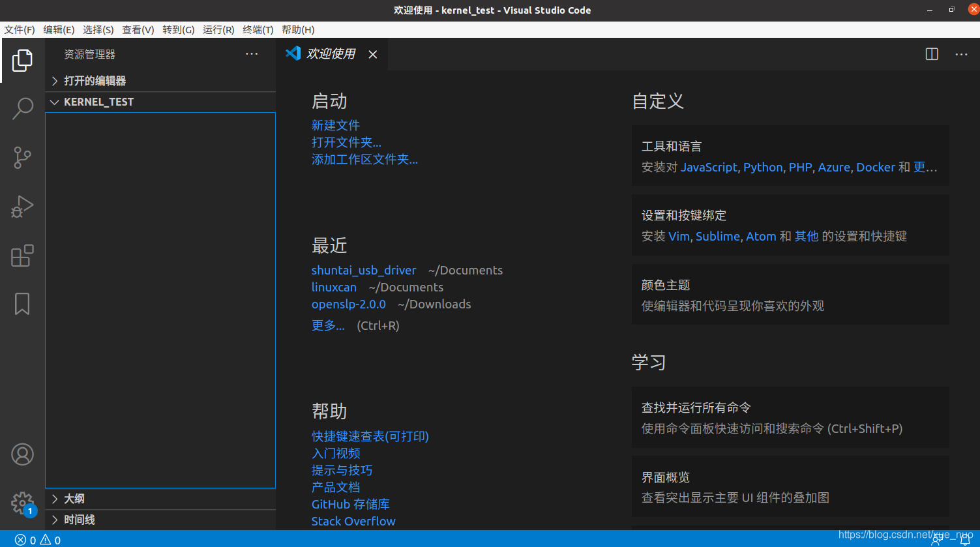Install JavaScript language support link

(709, 167)
